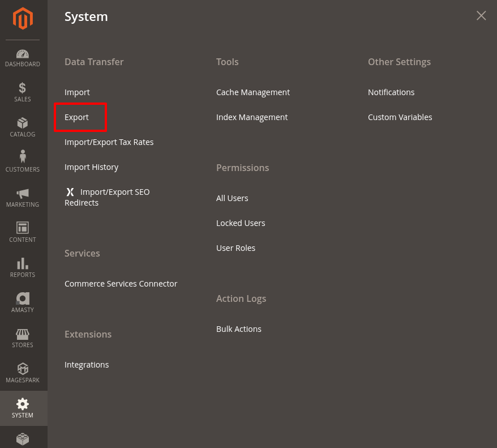Viewport: 497px width, 448px height.
Task: Open Import/Export SEO Redirects
Action: point(107,197)
